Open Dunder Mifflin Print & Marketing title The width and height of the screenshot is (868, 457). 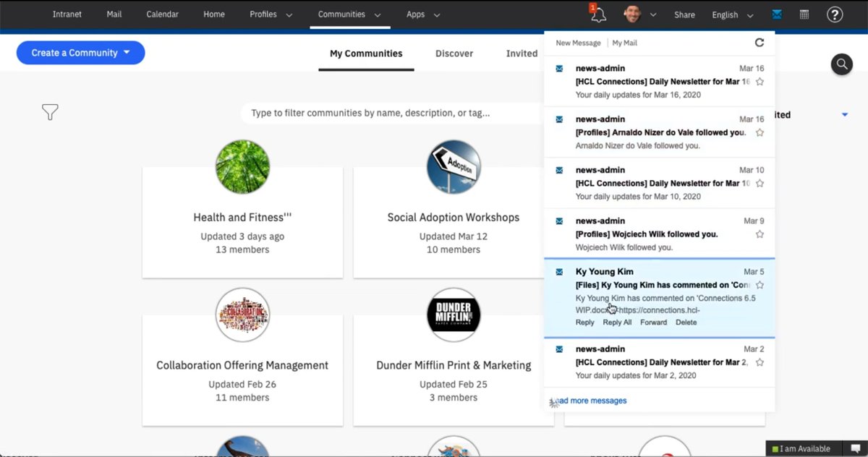click(454, 365)
